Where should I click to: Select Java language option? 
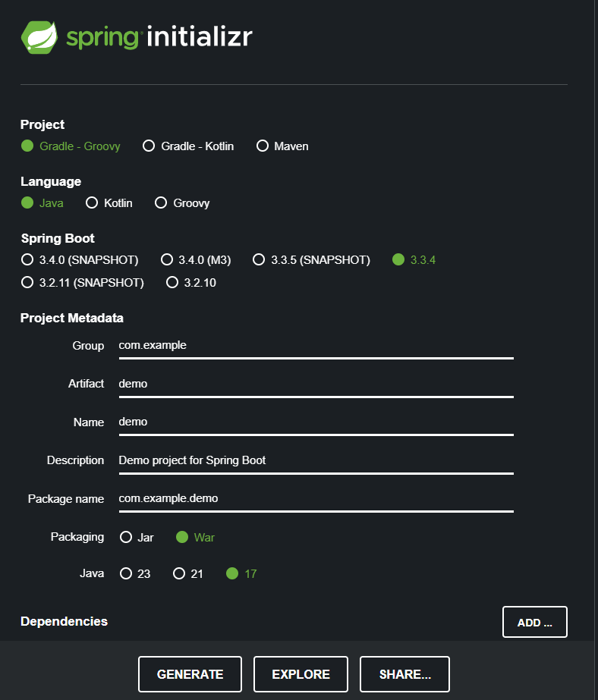pyautogui.click(x=42, y=203)
